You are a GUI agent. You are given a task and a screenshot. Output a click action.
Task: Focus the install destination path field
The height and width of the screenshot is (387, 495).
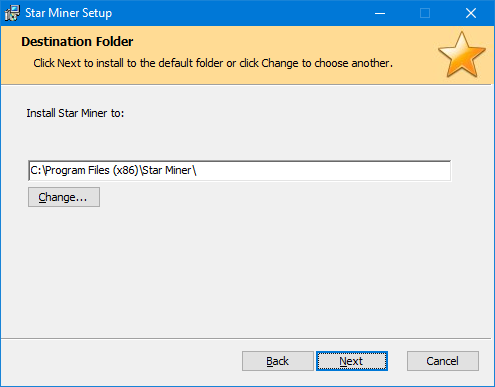(x=240, y=171)
